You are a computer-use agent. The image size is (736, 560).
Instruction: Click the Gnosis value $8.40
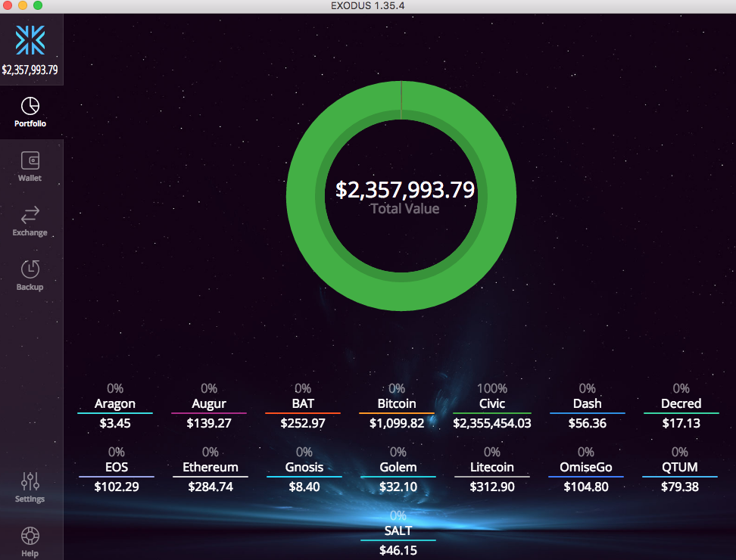pos(304,487)
